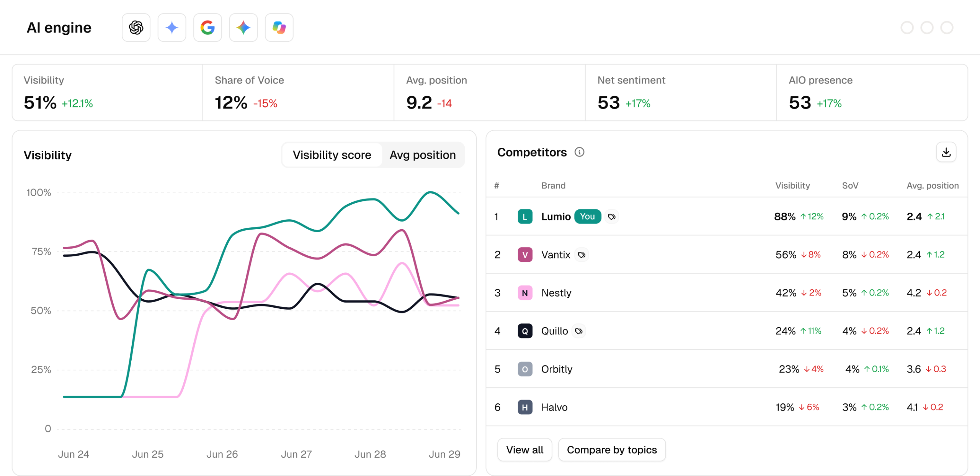Image resolution: width=980 pixels, height=476 pixels.
Task: Open the Avg. position 9.2 card
Action: pyautogui.click(x=490, y=93)
